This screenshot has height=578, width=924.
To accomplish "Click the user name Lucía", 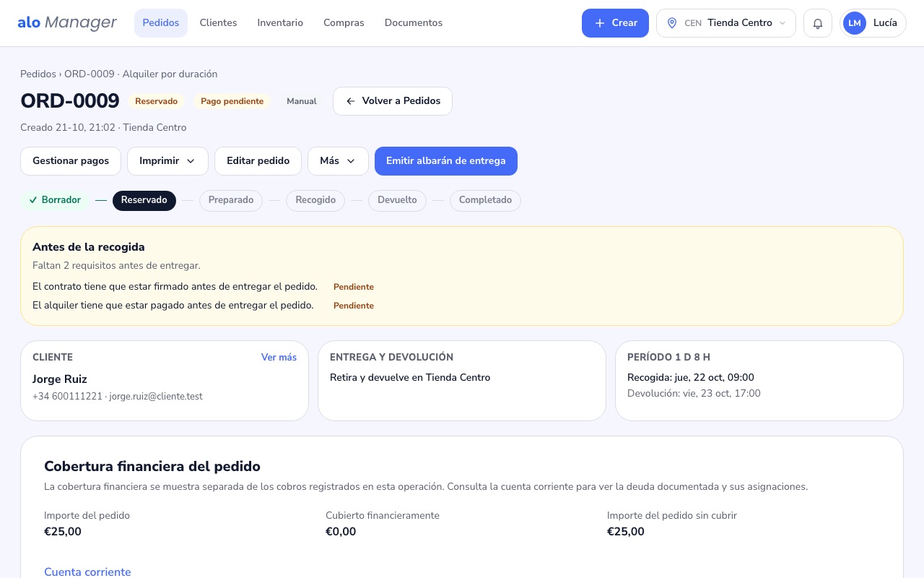I will click(885, 23).
